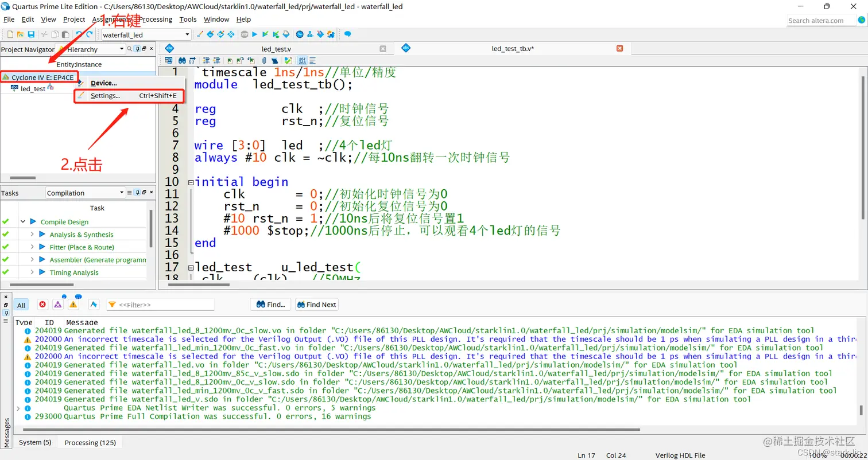This screenshot has width=868, height=460.
Task: Collapse initial begin code block fold
Action: tap(191, 182)
